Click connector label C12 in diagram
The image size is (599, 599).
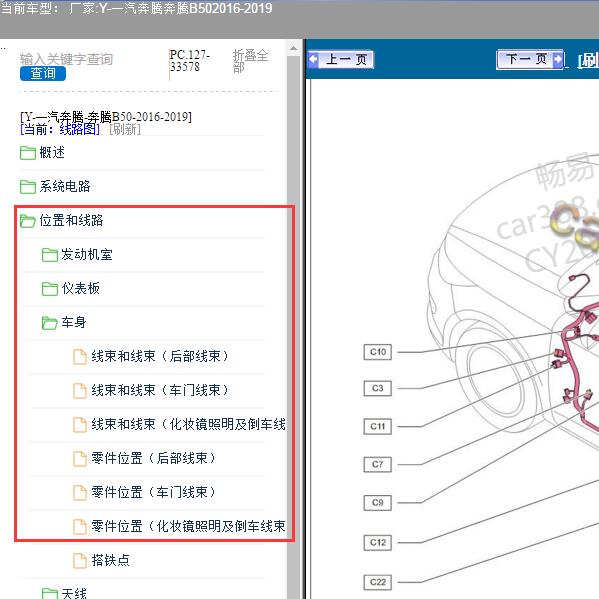pos(377,542)
